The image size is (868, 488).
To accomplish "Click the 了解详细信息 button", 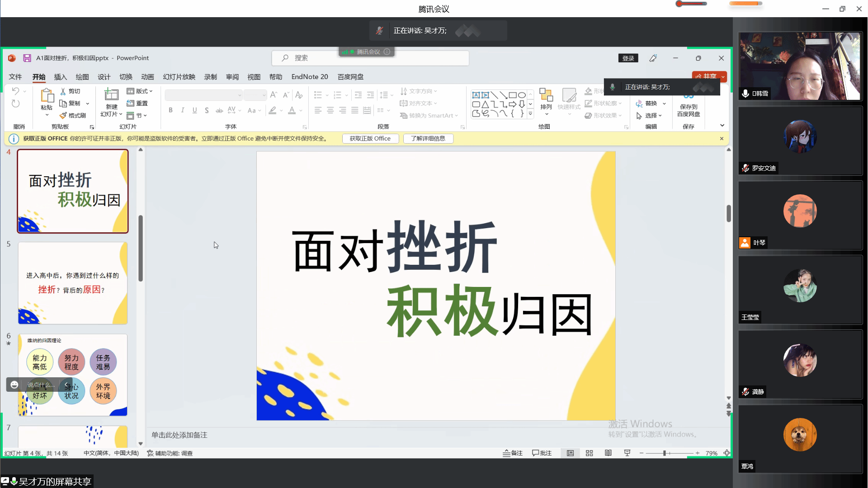I will coord(428,139).
